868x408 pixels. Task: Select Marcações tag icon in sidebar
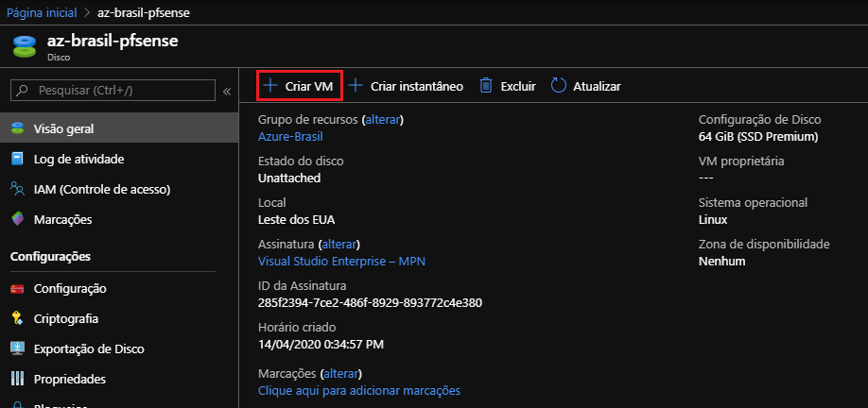17,219
